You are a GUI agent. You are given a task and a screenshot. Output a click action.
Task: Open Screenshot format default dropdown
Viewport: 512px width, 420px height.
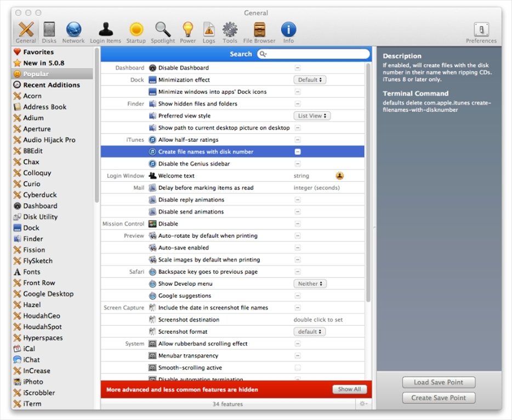pyautogui.click(x=310, y=332)
